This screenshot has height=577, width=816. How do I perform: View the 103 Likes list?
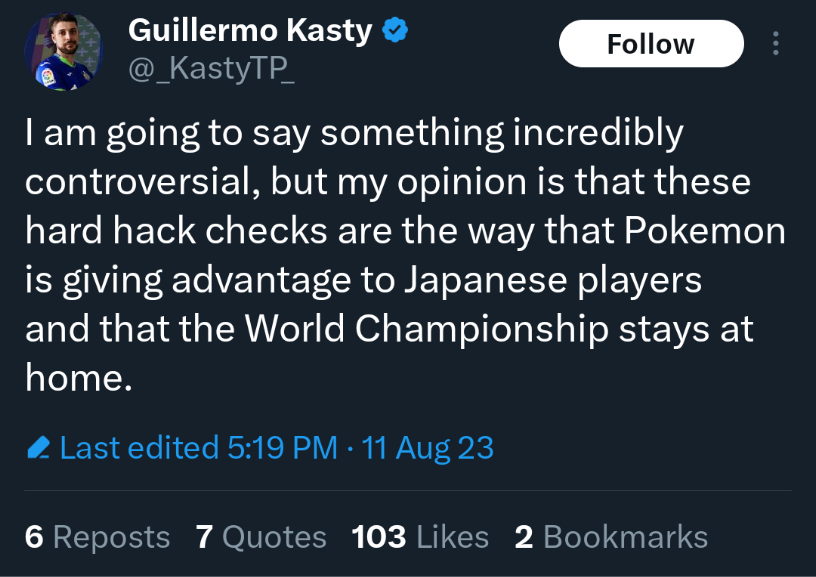[x=420, y=537]
